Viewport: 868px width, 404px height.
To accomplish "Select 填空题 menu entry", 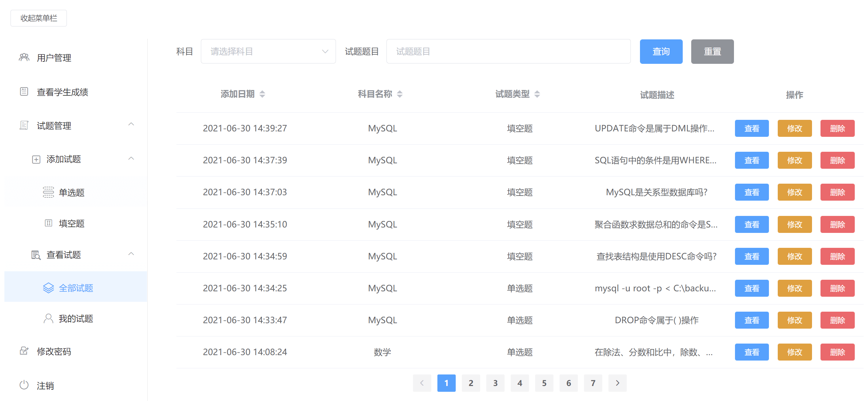I will coord(76,223).
